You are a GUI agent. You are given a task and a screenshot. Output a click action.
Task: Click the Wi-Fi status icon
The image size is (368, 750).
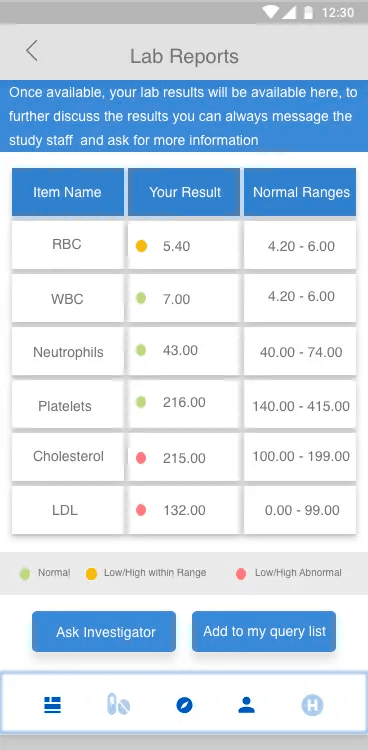(x=270, y=12)
